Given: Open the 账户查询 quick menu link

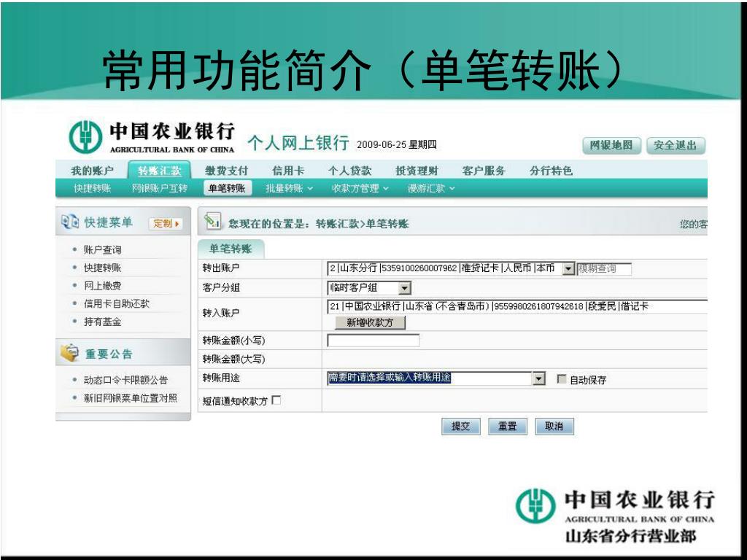Looking at the screenshot, I should (x=102, y=249).
